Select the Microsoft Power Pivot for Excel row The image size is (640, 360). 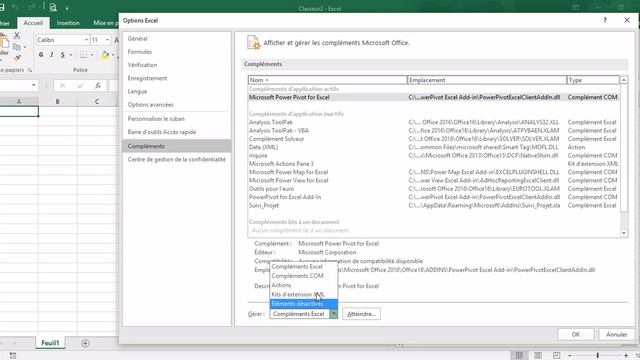point(434,97)
